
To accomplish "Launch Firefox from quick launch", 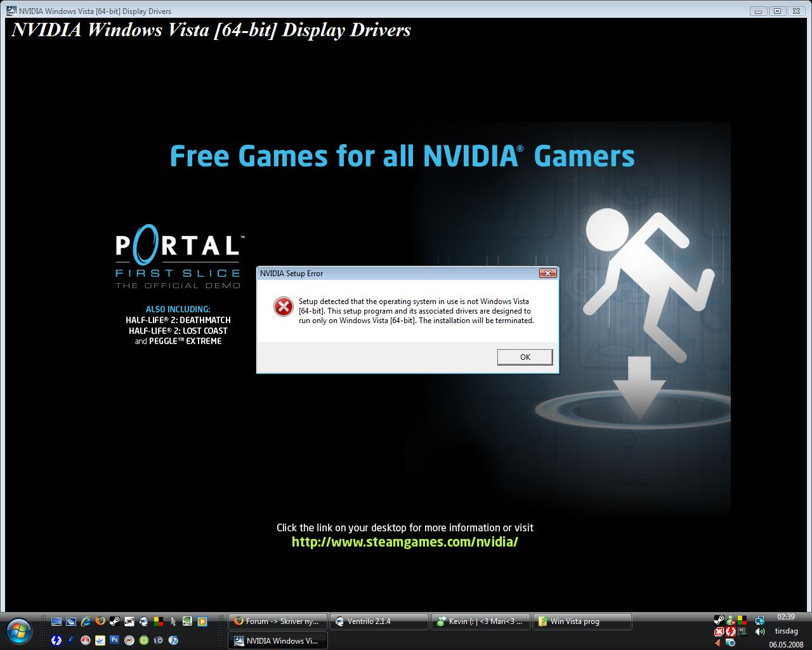I will [100, 621].
